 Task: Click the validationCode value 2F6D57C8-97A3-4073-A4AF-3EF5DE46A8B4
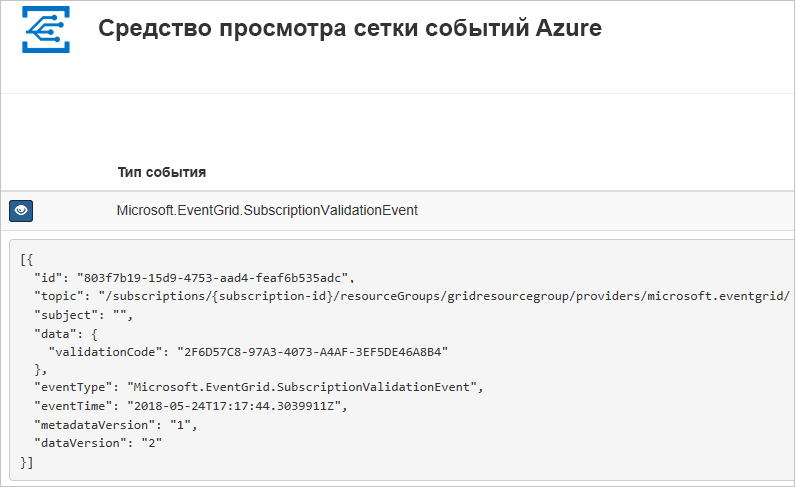pyautogui.click(x=312, y=352)
